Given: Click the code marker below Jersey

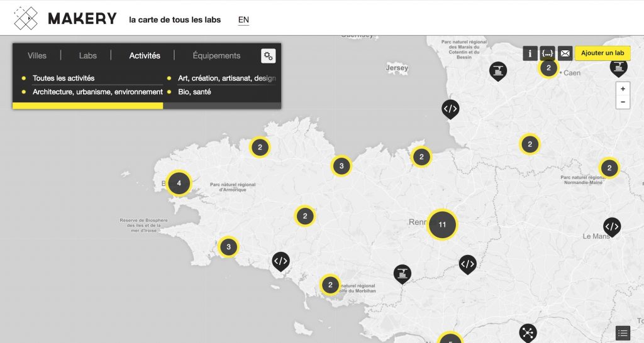Looking at the screenshot, I should pyautogui.click(x=450, y=109).
